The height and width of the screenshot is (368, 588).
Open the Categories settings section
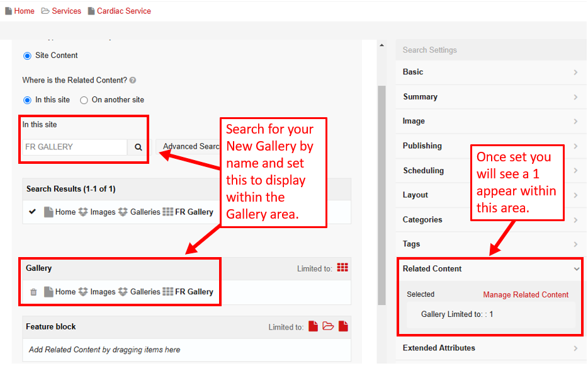point(491,220)
